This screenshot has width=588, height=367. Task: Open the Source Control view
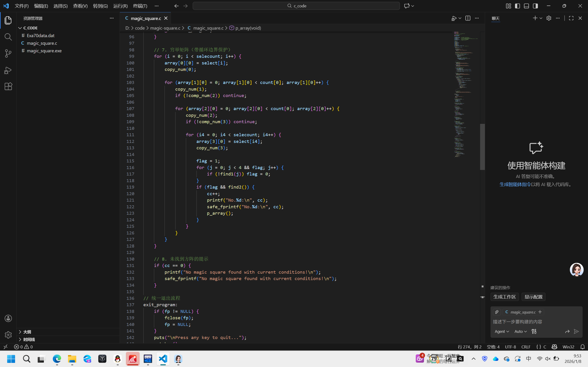8,53
